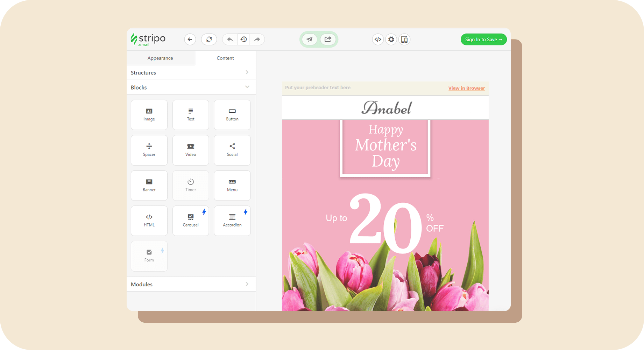Viewport: 644px width, 350px height.
Task: Open settings gear in toolbar
Action: pyautogui.click(x=391, y=40)
